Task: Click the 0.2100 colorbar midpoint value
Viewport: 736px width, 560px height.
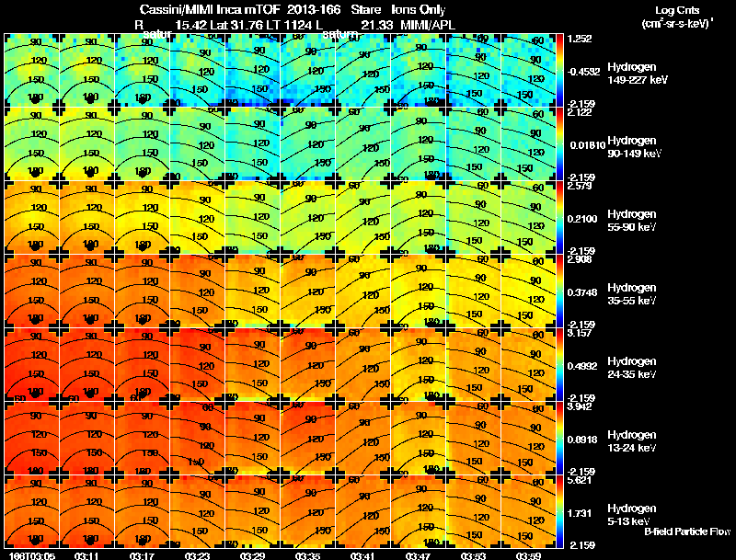Action: coord(582,219)
